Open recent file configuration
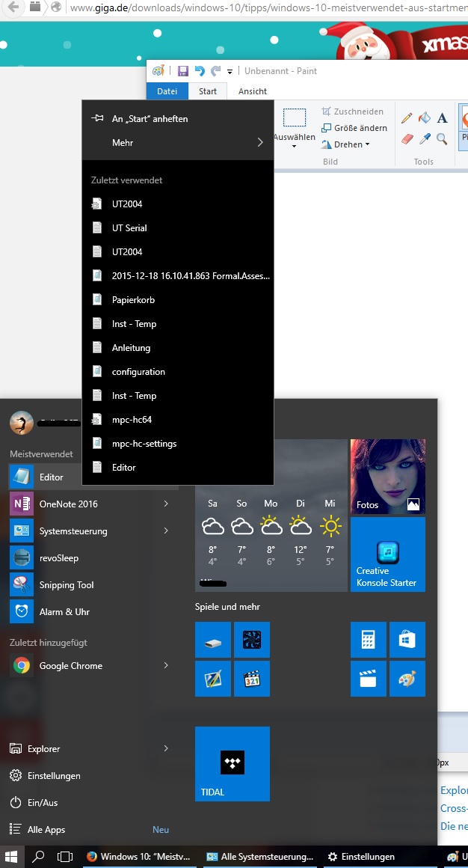The image size is (468, 868). [178, 371]
